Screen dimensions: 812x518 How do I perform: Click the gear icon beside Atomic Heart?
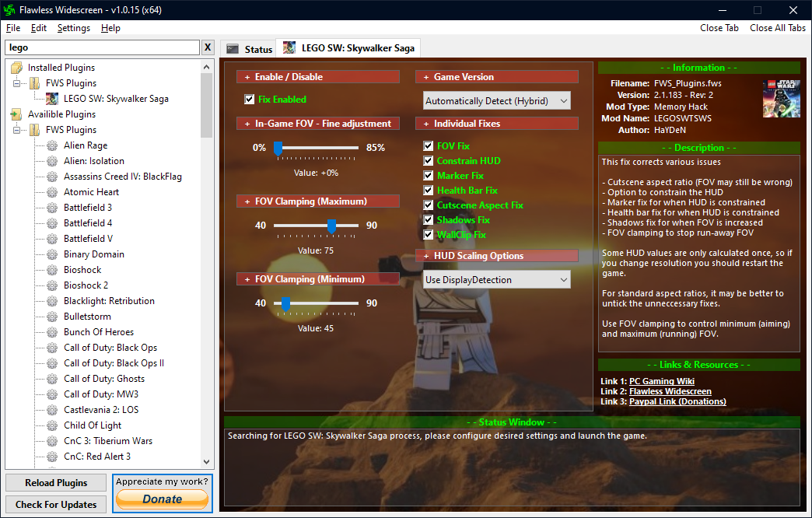pos(52,192)
